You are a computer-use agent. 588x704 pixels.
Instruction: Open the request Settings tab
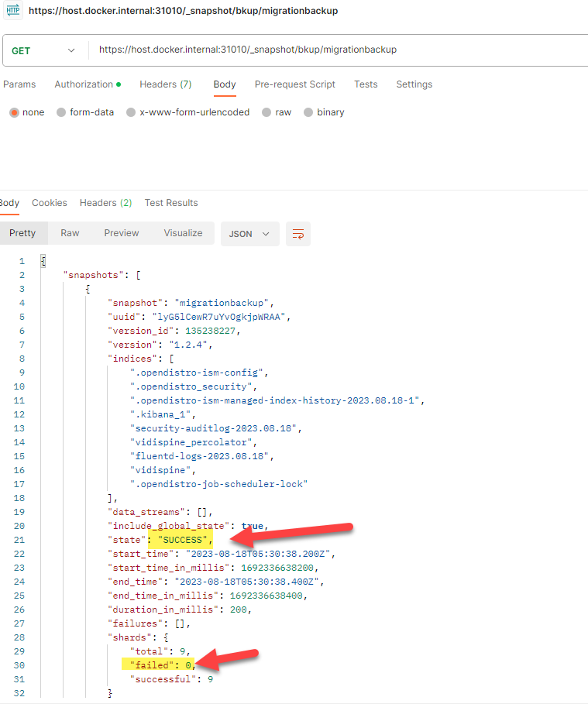pos(414,84)
